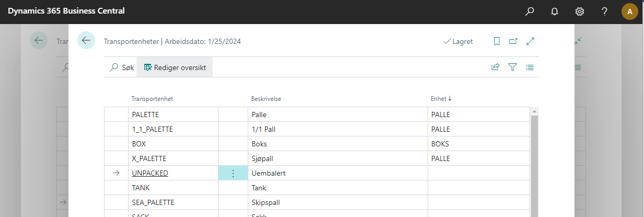This screenshot has width=644, height=217.
Task: Open the user account avatar A
Action: point(629,11)
